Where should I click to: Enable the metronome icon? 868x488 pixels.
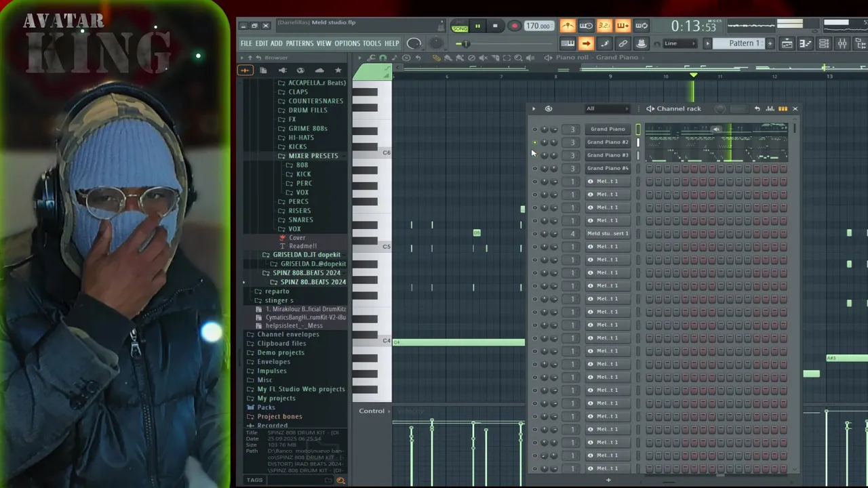click(x=568, y=26)
